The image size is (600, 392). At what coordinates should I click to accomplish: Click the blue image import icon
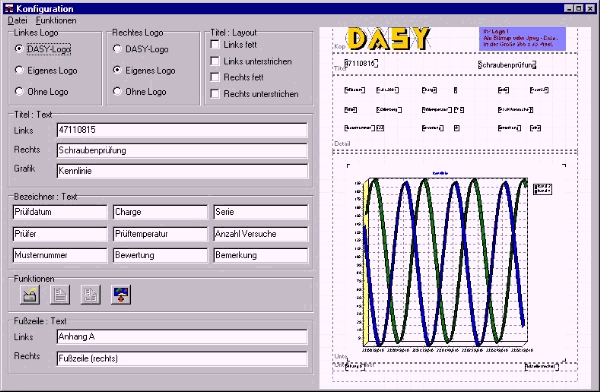click(121, 295)
